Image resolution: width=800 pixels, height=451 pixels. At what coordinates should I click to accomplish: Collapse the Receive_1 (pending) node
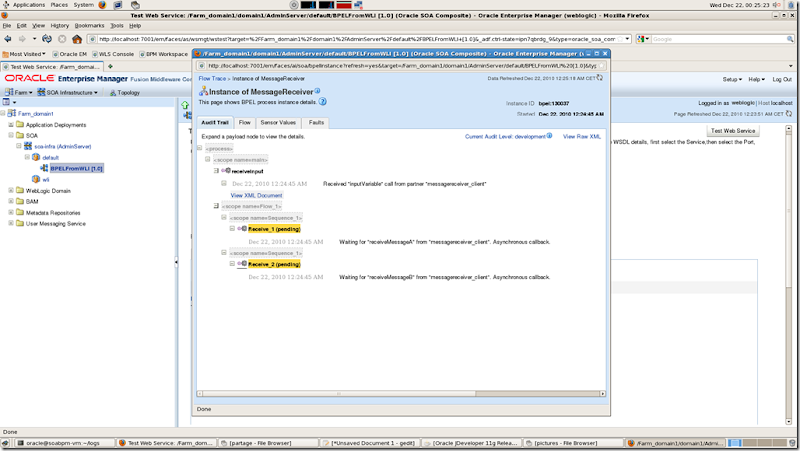pyautogui.click(x=232, y=229)
